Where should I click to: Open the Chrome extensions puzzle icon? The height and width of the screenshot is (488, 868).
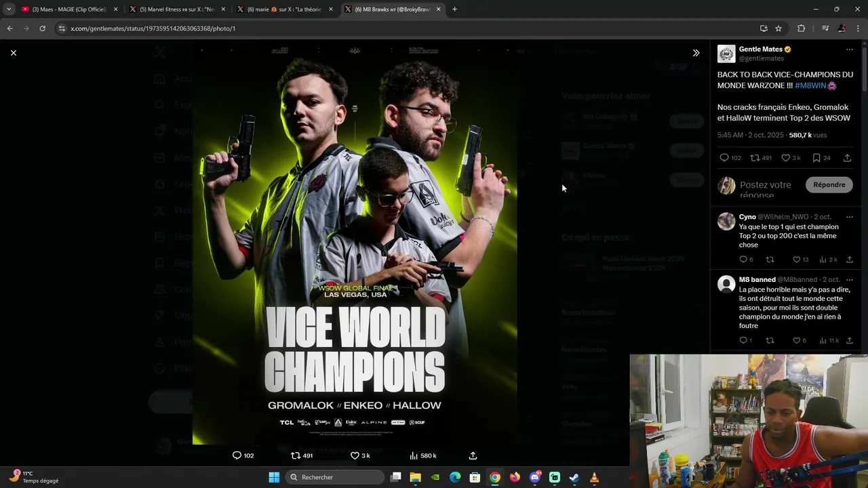click(801, 28)
